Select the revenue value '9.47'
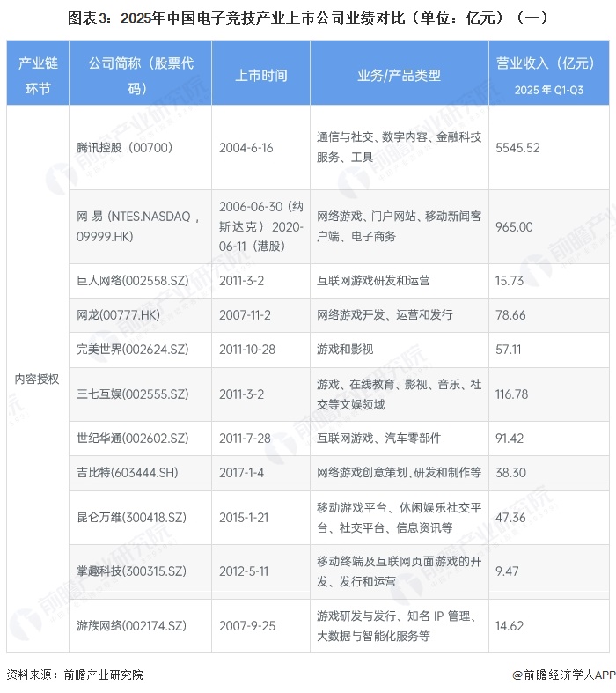The height and width of the screenshot is (693, 616). coord(507,571)
